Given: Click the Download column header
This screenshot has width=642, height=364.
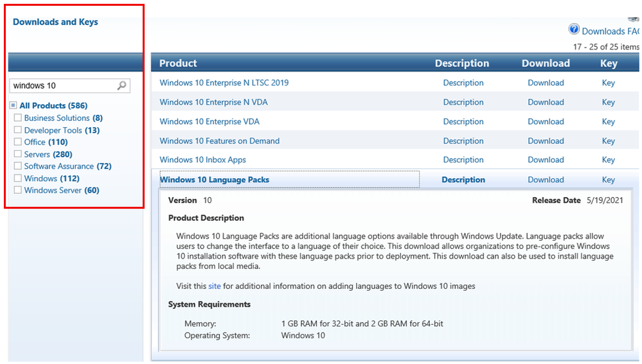Looking at the screenshot, I should pyautogui.click(x=546, y=63).
